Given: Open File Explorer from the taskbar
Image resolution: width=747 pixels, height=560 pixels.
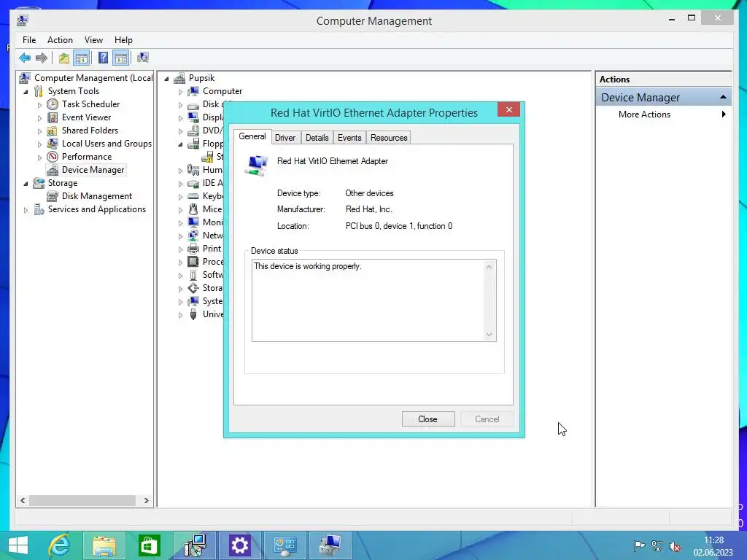Looking at the screenshot, I should (104, 545).
